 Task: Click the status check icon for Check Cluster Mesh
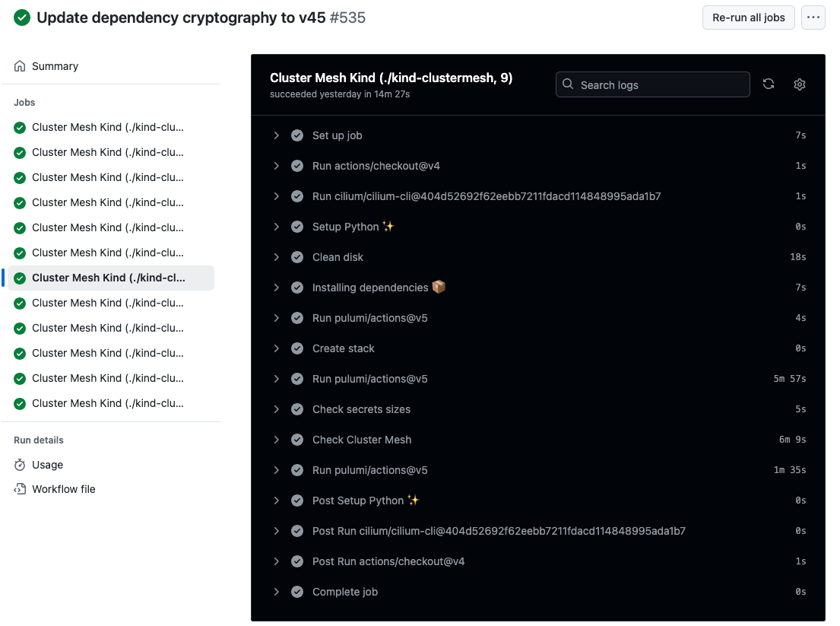(x=297, y=440)
